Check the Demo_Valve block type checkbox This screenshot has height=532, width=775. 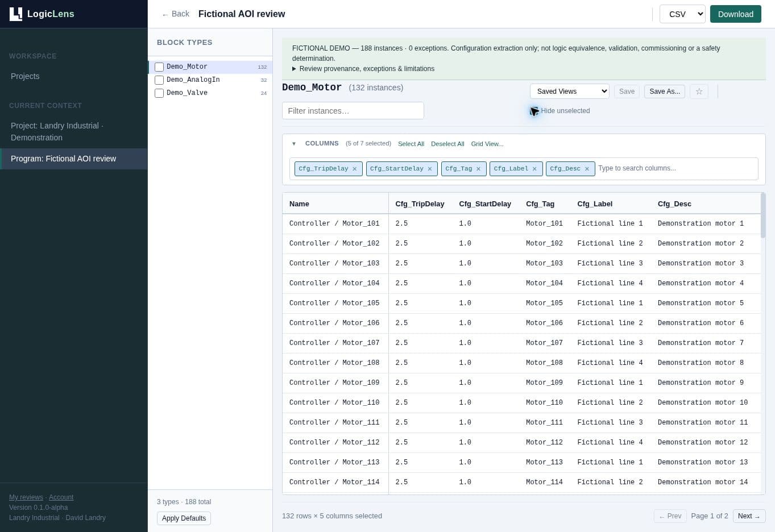point(159,93)
